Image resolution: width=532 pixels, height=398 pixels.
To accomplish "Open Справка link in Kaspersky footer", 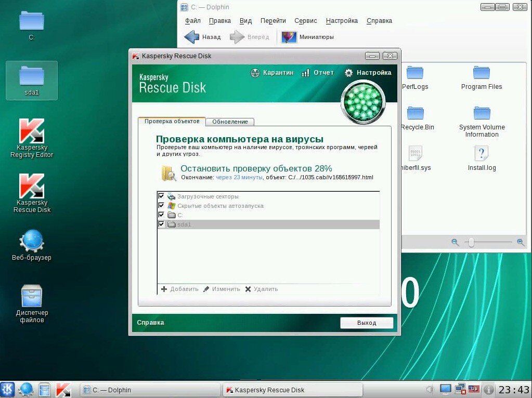I will pos(150,323).
